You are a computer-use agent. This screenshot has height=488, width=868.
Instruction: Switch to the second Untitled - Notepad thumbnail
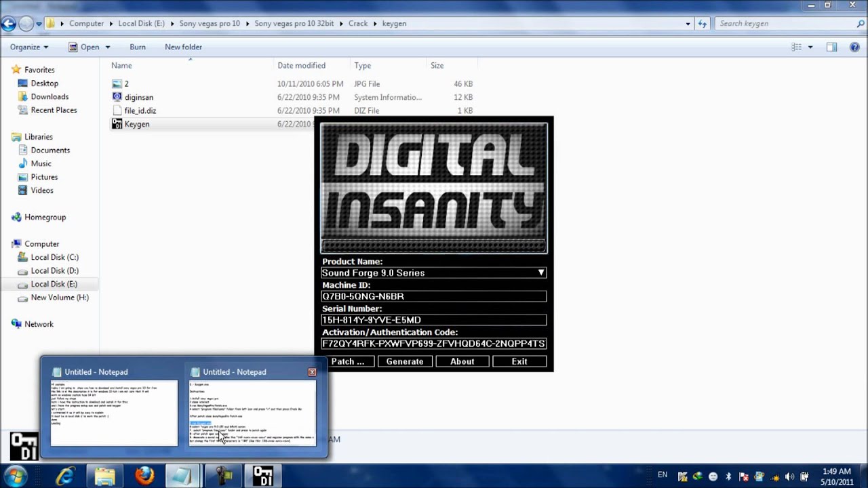tap(252, 407)
